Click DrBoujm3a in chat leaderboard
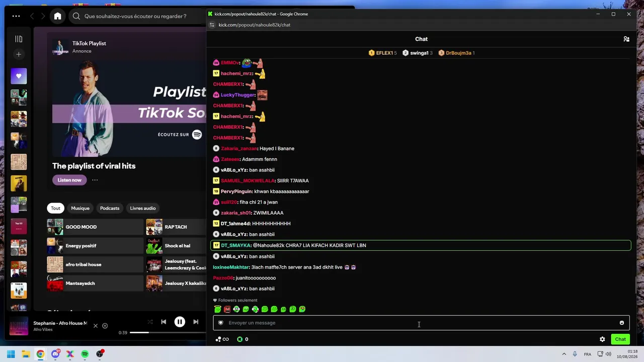Viewport: 644px width, 362px height. tap(456, 53)
